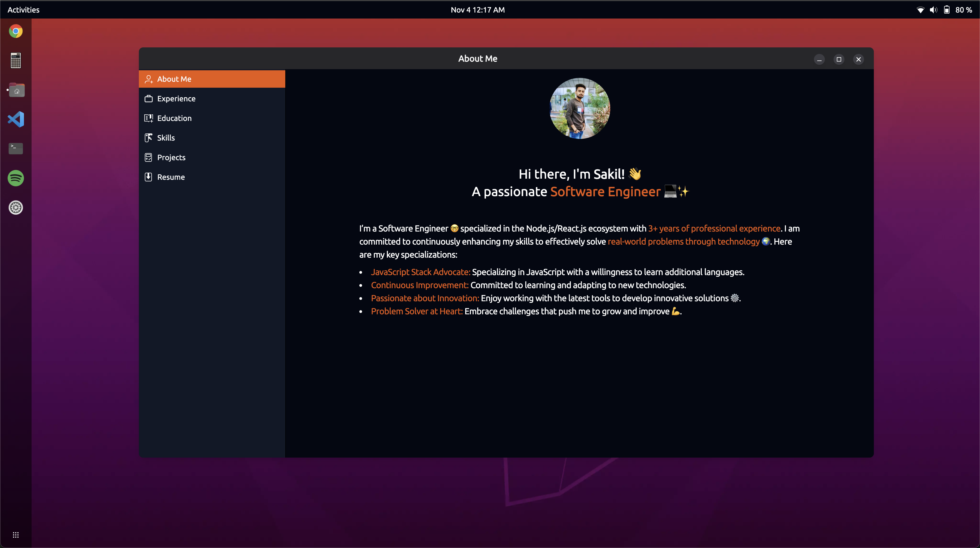Close the About Me window
980x548 pixels.
pos(859,59)
